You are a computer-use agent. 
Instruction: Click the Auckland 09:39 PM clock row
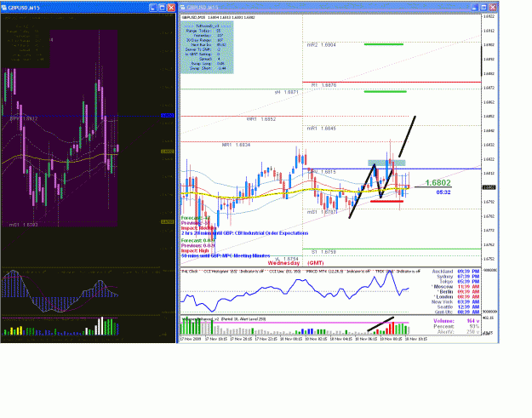pyautogui.click(x=455, y=272)
